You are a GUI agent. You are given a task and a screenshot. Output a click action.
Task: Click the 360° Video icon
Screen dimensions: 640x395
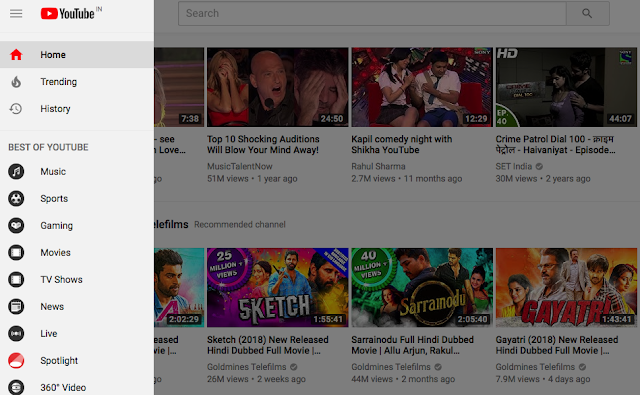click(x=16, y=387)
